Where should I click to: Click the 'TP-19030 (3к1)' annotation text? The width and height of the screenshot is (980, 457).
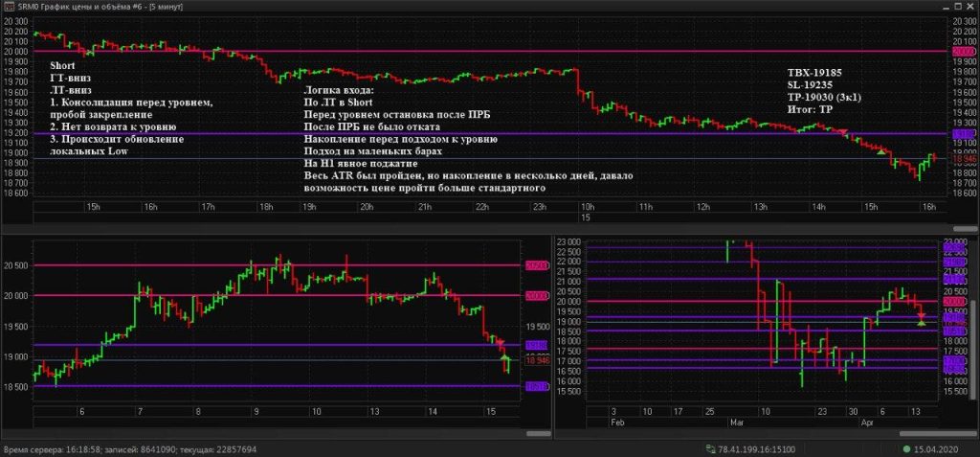pyautogui.click(x=823, y=97)
